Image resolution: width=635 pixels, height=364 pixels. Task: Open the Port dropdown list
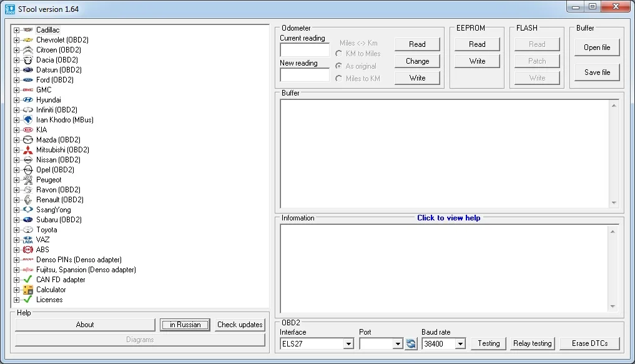398,344
